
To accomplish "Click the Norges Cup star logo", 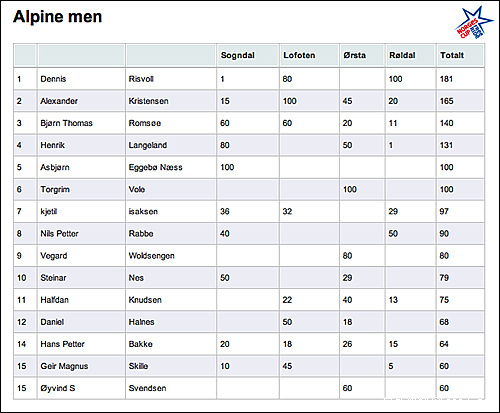I will 474,23.
